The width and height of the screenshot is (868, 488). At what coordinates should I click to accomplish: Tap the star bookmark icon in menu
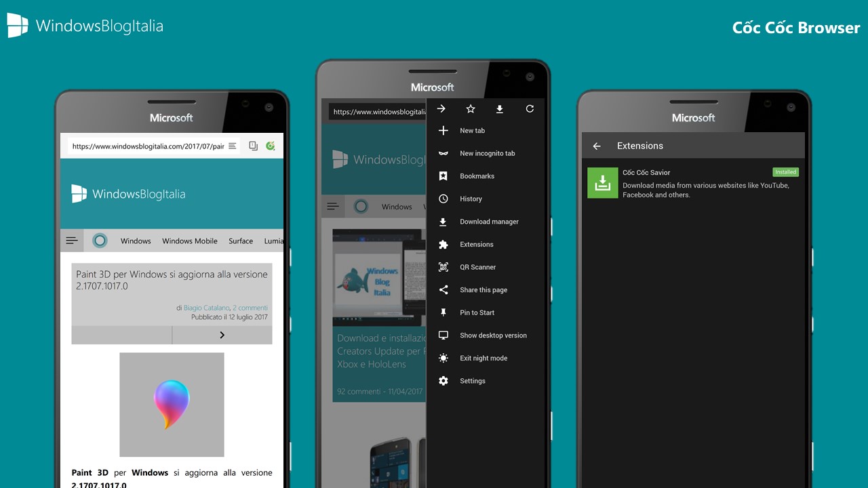(x=471, y=108)
